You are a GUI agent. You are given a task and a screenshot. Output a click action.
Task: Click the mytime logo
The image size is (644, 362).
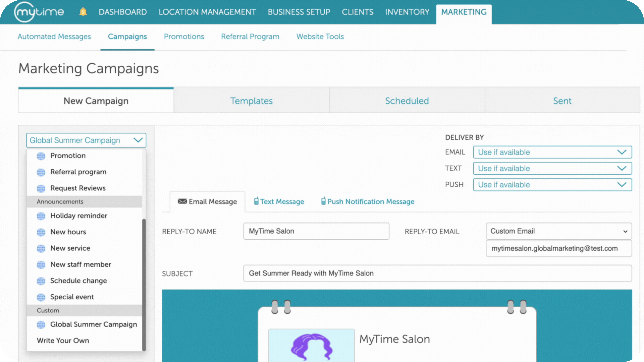[39, 12]
